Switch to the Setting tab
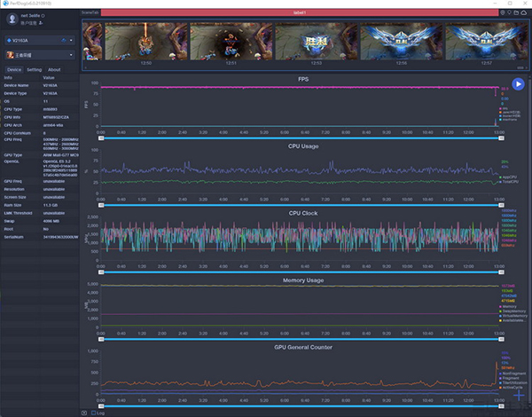 point(34,69)
